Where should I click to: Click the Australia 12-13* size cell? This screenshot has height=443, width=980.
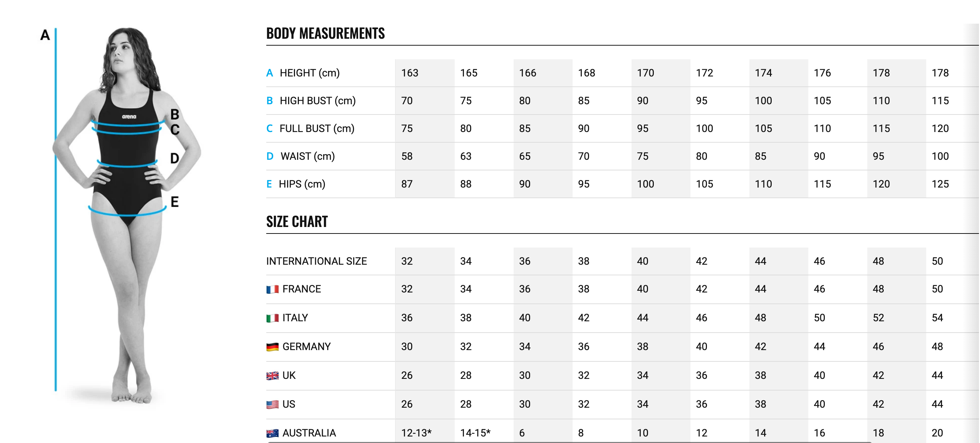(416, 433)
